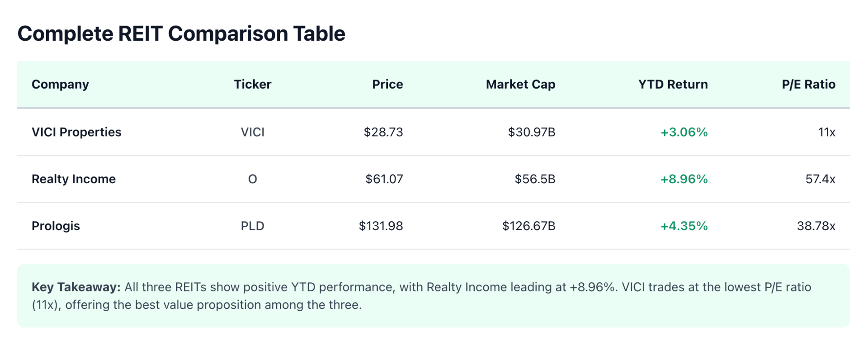Select the VICI Properties company name

click(76, 132)
